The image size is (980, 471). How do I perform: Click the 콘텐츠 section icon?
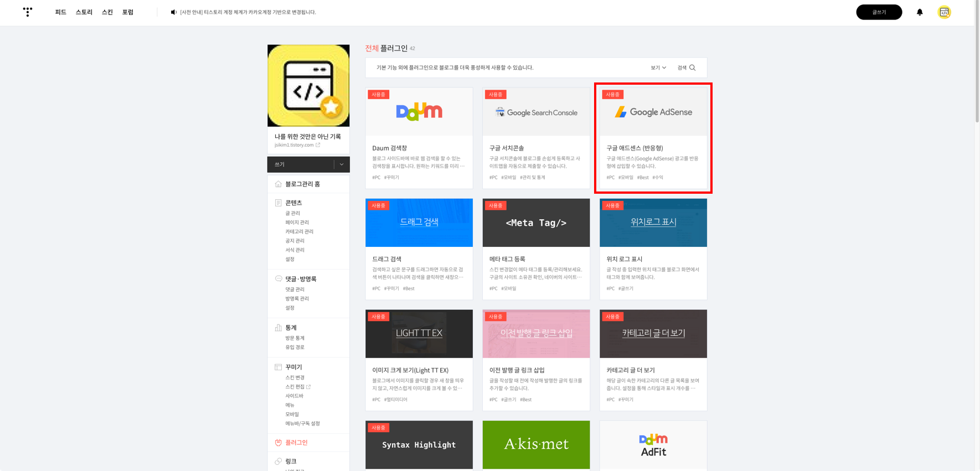coord(278,203)
